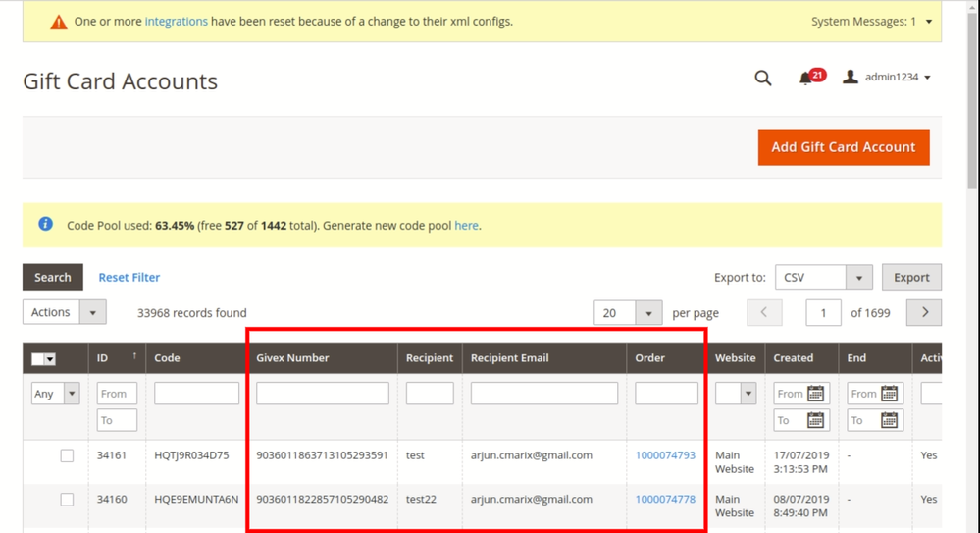This screenshot has width=980, height=533.
Task: Select checkbox for gift card 34160
Action: coord(67,500)
